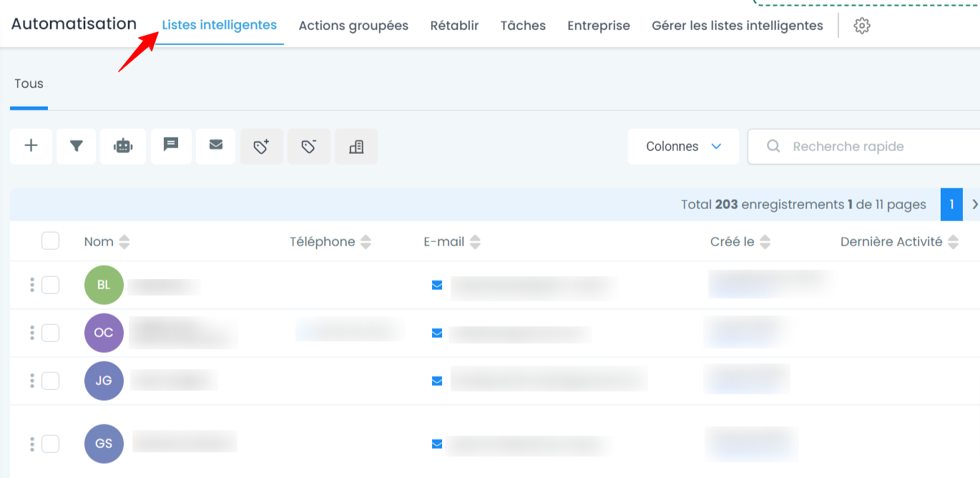The height and width of the screenshot is (478, 980).
Task: Sort by the E-mail column arrows
Action: pos(475,242)
